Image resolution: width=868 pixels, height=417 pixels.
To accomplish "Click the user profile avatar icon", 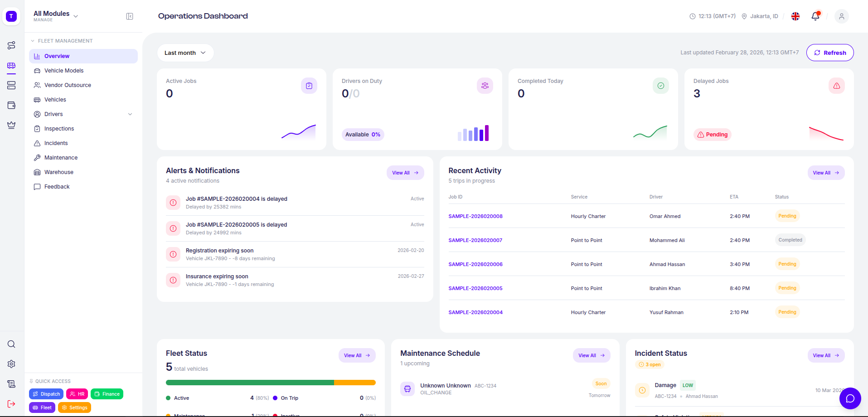I will coord(841,16).
